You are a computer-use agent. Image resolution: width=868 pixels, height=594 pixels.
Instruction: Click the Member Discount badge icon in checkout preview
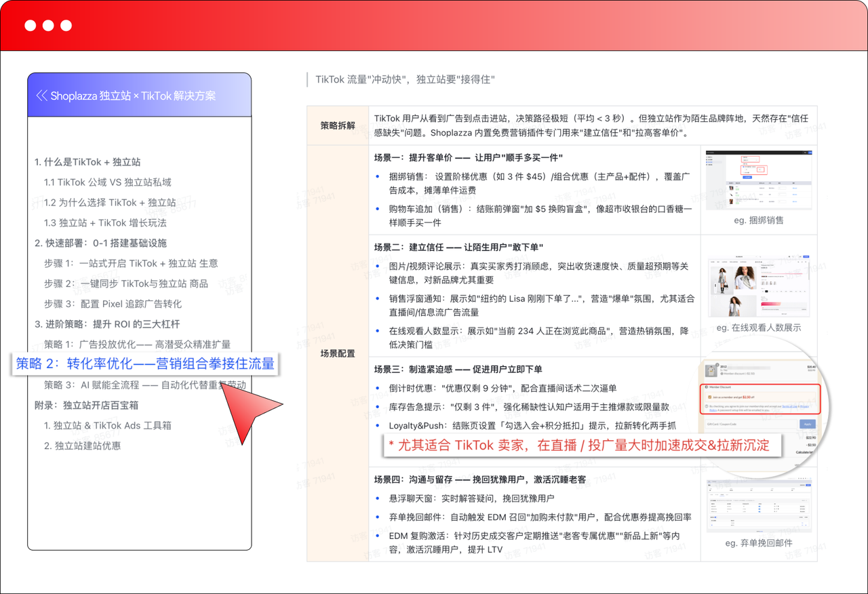coord(706,387)
